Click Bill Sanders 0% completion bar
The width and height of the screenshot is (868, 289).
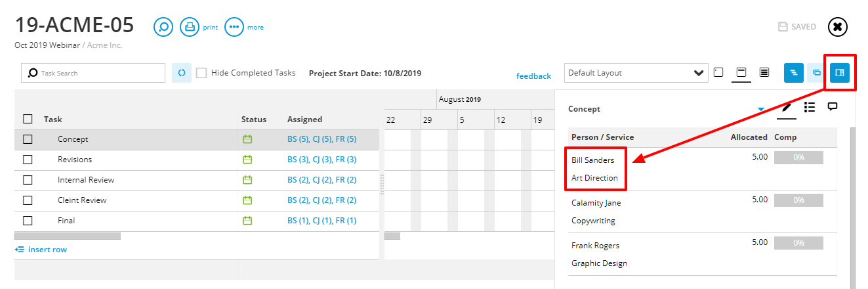(798, 158)
